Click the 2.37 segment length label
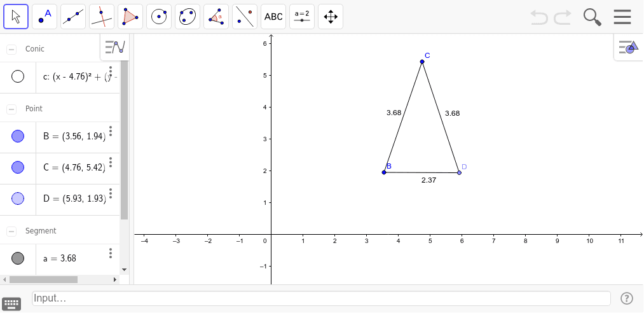This screenshot has width=644, height=313. coord(428,180)
